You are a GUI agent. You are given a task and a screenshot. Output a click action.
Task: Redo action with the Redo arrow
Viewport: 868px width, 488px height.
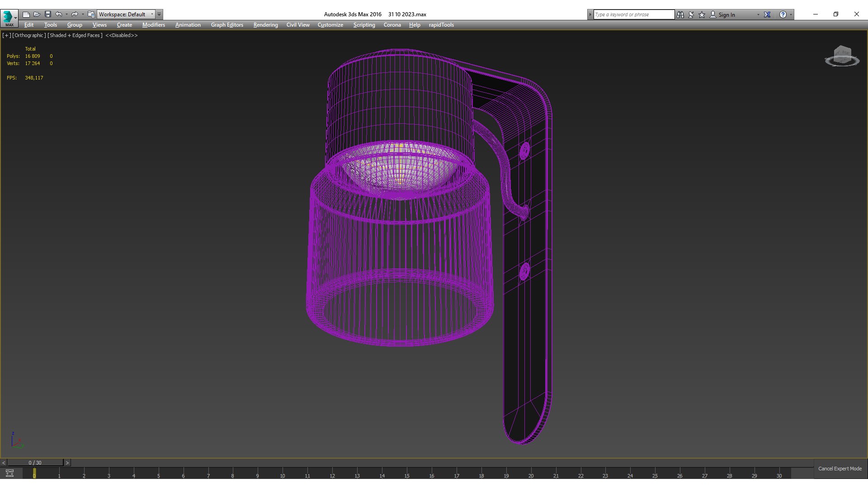75,14
